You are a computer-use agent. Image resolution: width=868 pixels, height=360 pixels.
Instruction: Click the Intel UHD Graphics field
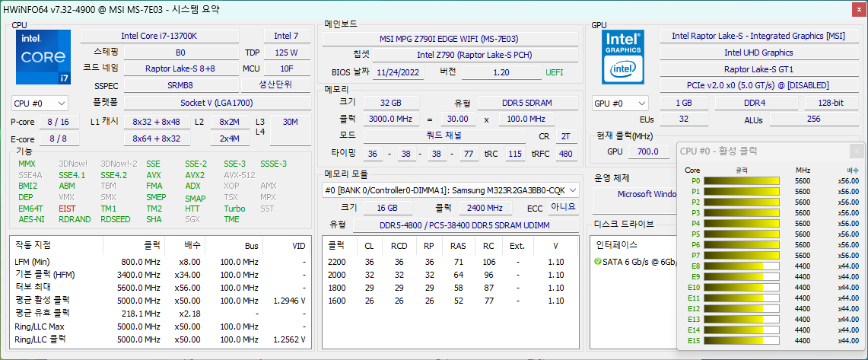[x=758, y=53]
